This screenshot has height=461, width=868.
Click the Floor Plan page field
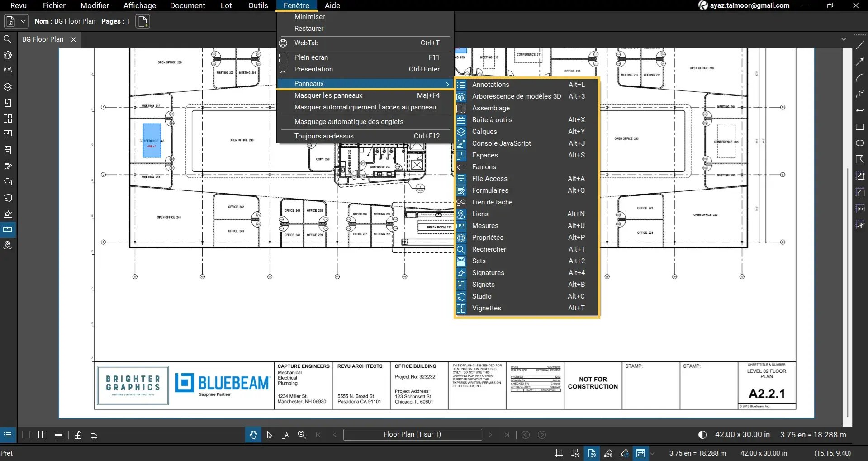point(412,434)
